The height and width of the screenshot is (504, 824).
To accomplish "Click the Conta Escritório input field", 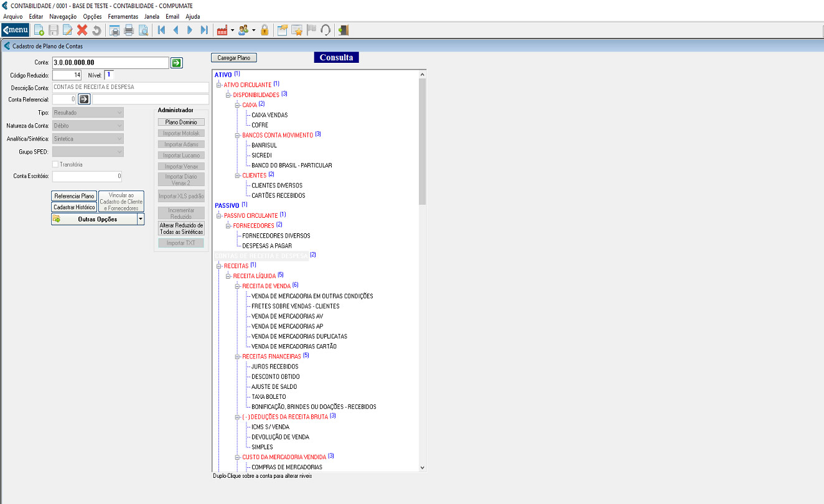I will coord(87,176).
